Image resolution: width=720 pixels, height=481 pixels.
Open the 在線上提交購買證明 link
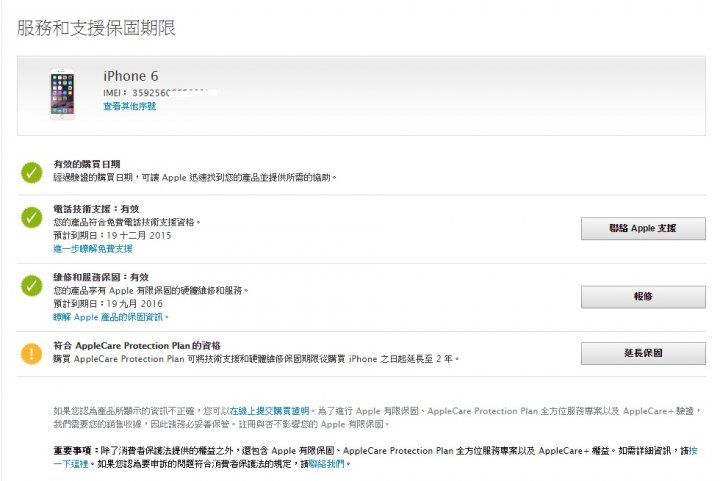[269, 411]
